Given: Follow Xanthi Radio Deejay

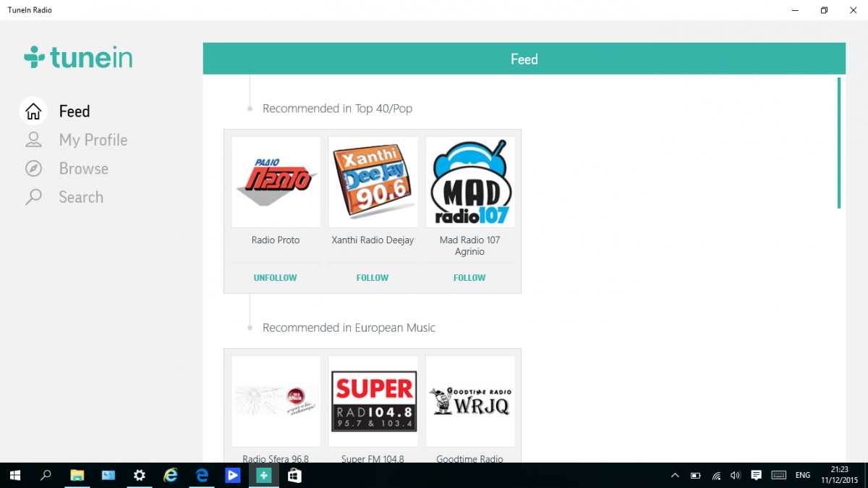Looking at the screenshot, I should click(x=373, y=278).
